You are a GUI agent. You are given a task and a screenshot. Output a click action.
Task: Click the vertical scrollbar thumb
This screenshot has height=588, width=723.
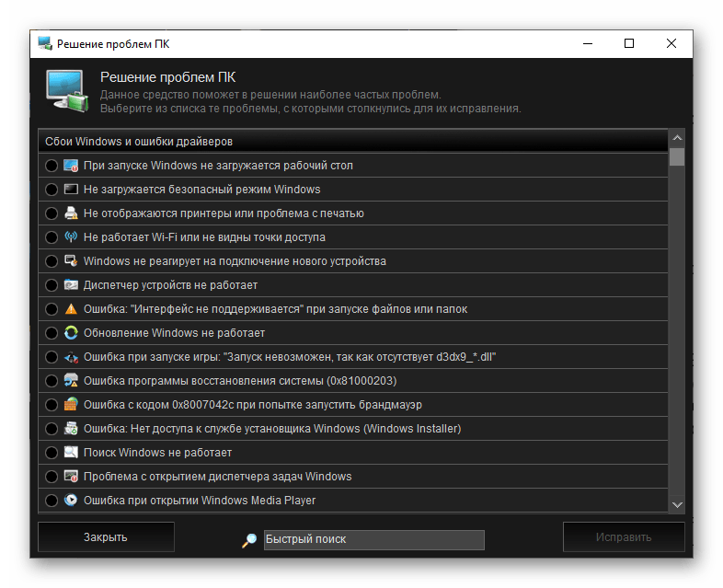coord(677,156)
